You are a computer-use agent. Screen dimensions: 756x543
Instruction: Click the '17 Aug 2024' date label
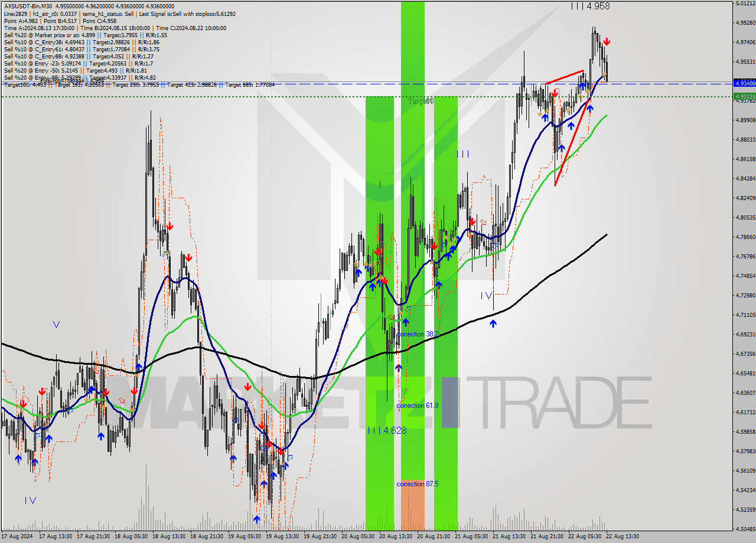(x=18, y=537)
